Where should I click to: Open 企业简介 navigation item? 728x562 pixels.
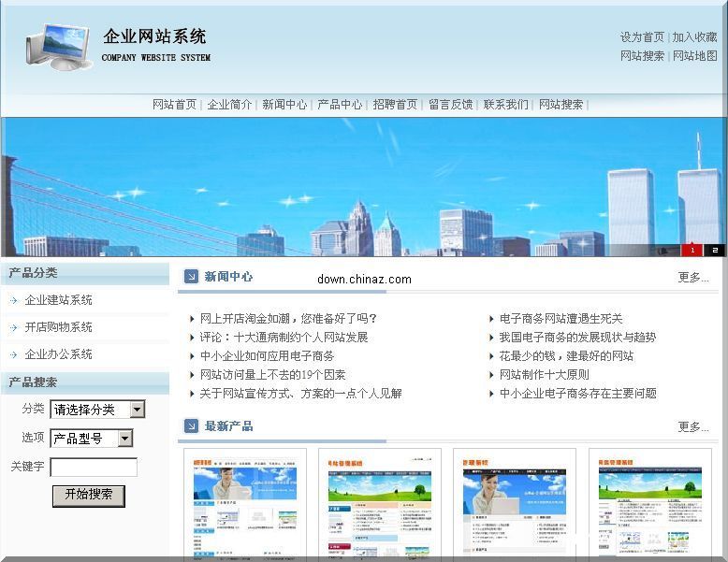(229, 105)
